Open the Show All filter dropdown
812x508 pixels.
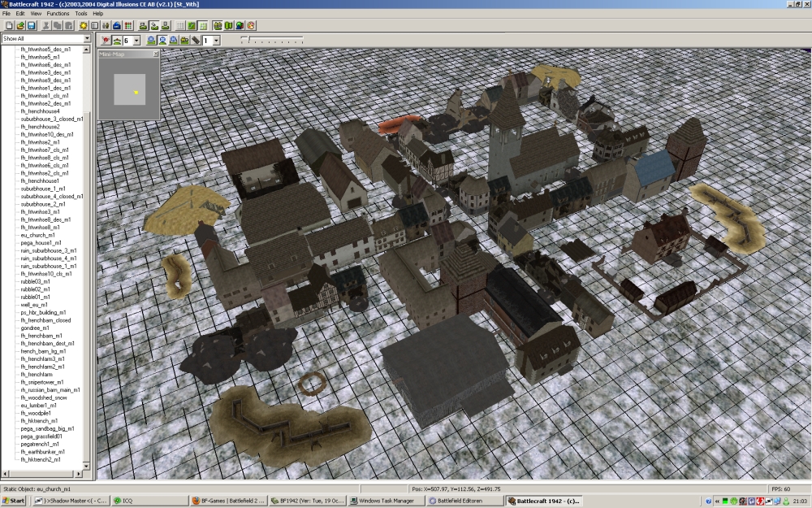[87, 38]
